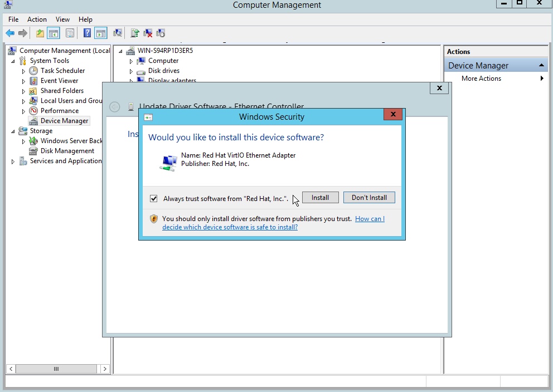Toggle Show/Hide Console Tree toolbar icon
This screenshot has width=553, height=392.
(x=54, y=33)
